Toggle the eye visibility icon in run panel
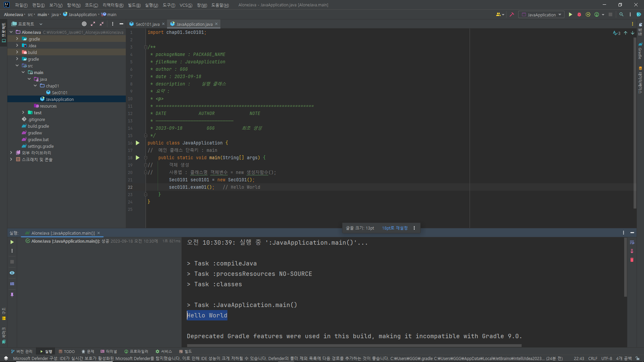This screenshot has width=644, height=362. (x=12, y=273)
